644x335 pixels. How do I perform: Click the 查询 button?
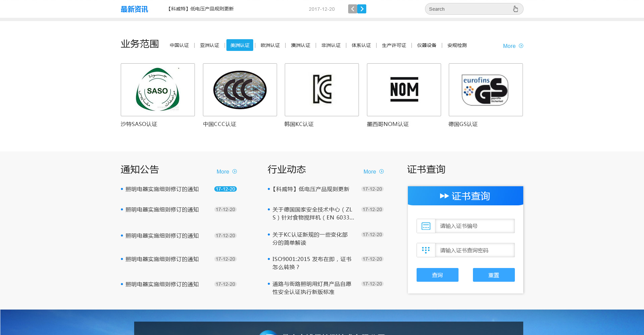pyautogui.click(x=437, y=275)
